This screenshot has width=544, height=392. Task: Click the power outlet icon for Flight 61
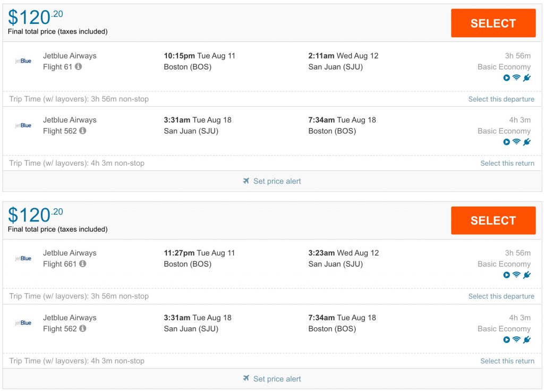pyautogui.click(x=526, y=78)
